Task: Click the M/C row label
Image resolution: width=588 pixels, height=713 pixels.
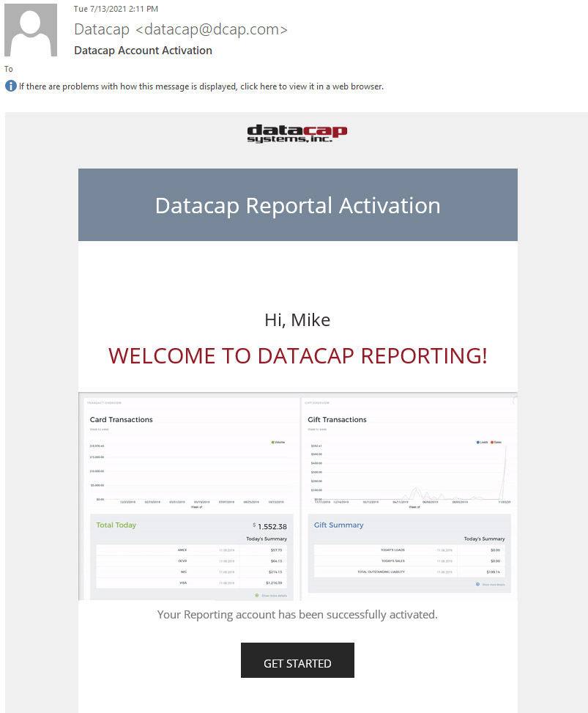Action: tap(184, 572)
